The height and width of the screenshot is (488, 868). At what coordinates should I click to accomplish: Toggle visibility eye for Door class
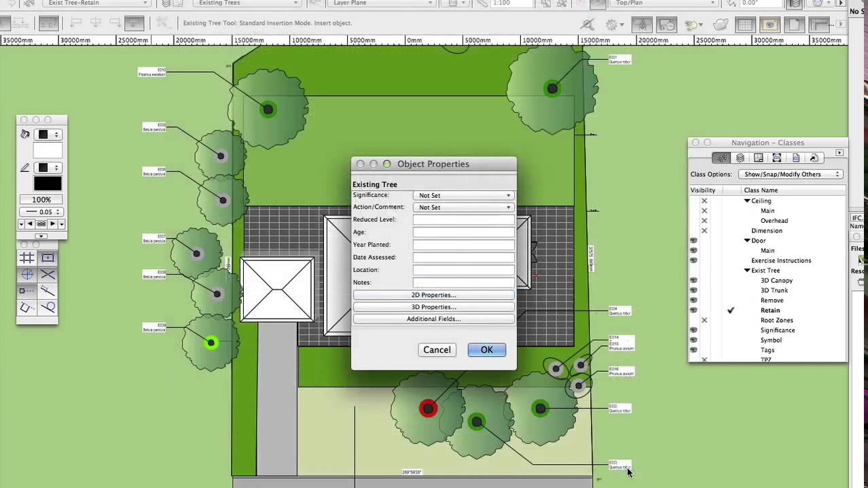point(693,241)
